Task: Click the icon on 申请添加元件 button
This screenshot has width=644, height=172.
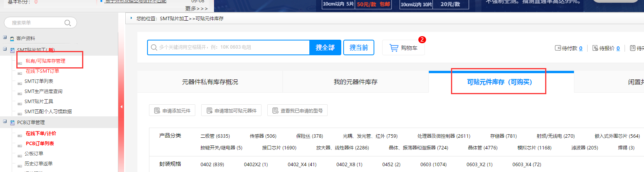Action: [157, 111]
